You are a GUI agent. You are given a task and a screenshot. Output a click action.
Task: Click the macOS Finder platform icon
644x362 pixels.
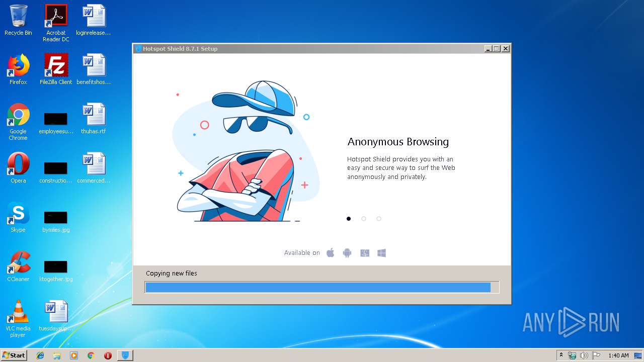365,253
